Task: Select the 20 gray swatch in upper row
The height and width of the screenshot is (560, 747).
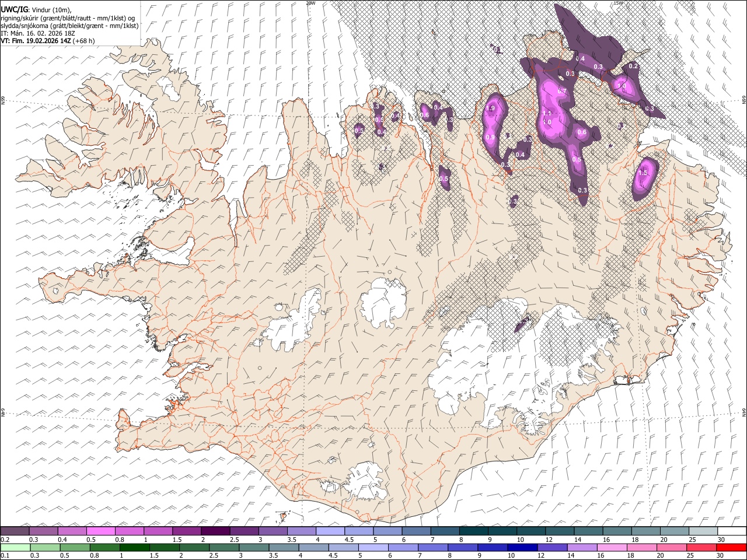Action: (675, 531)
